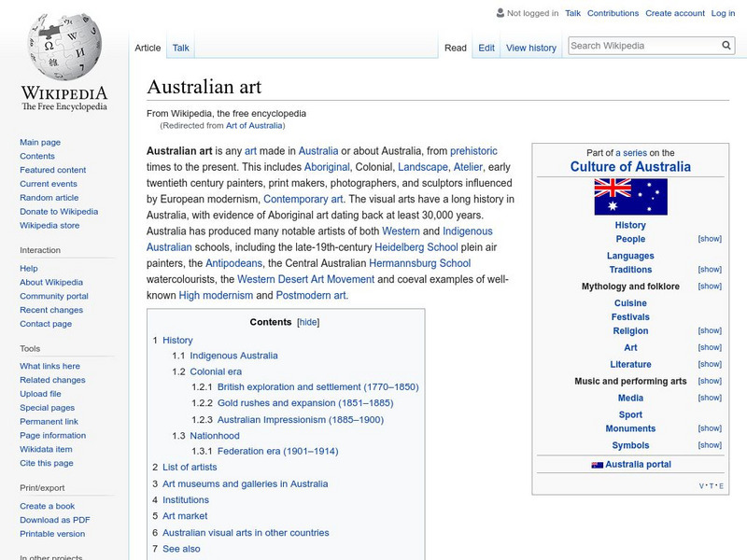Click Donate to Wikipedia

tap(59, 211)
